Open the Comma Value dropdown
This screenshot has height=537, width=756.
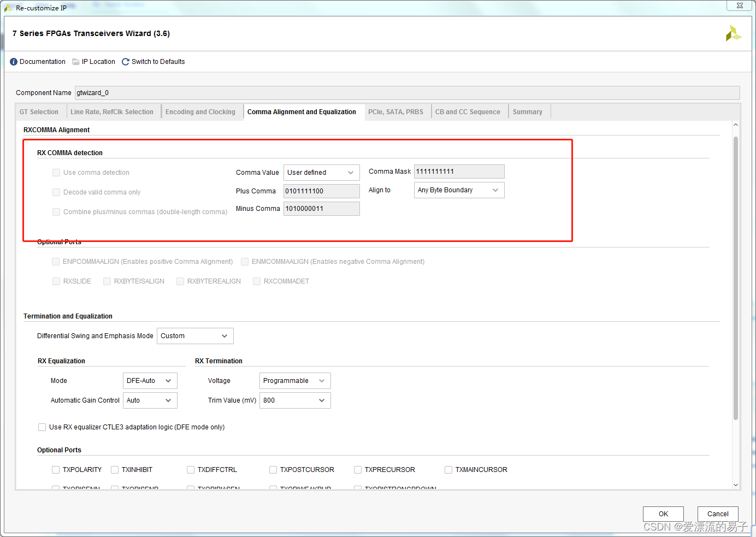coord(322,173)
